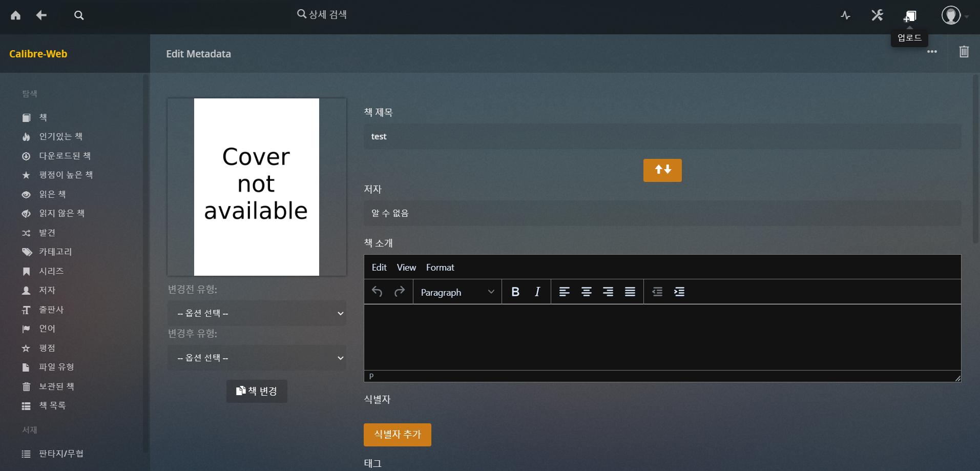The width and height of the screenshot is (980, 471).
Task: Open the upload icon in top bar
Action: point(910,16)
